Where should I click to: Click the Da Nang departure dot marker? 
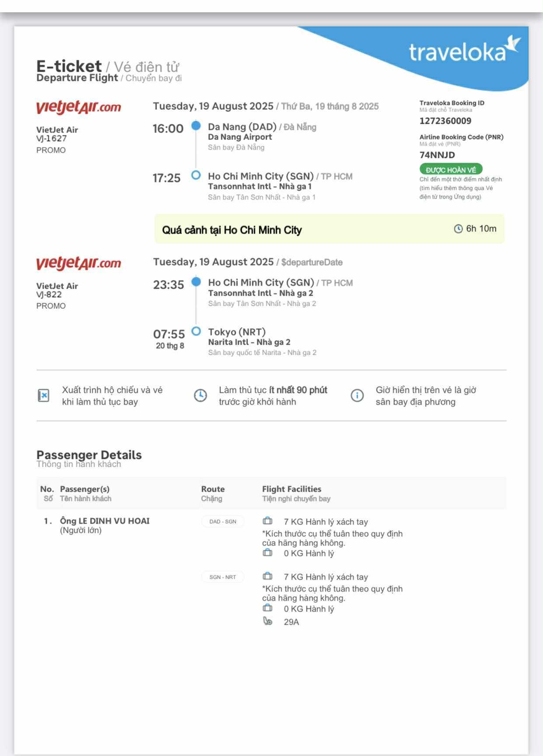[x=196, y=126]
